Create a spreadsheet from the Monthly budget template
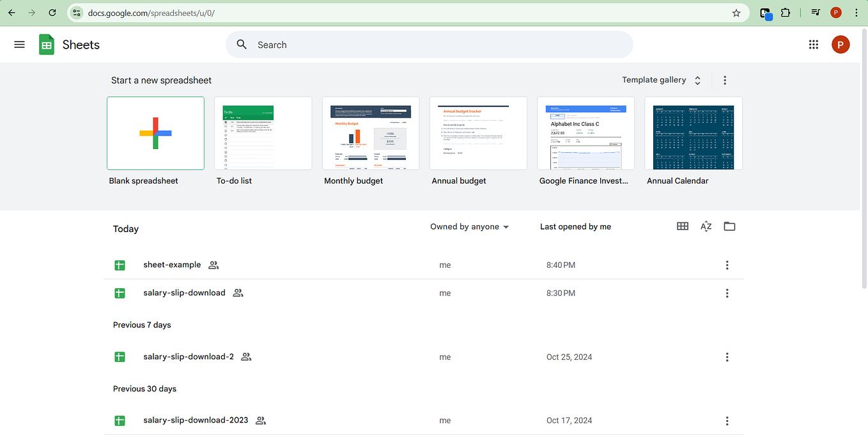868x436 pixels. [371, 133]
